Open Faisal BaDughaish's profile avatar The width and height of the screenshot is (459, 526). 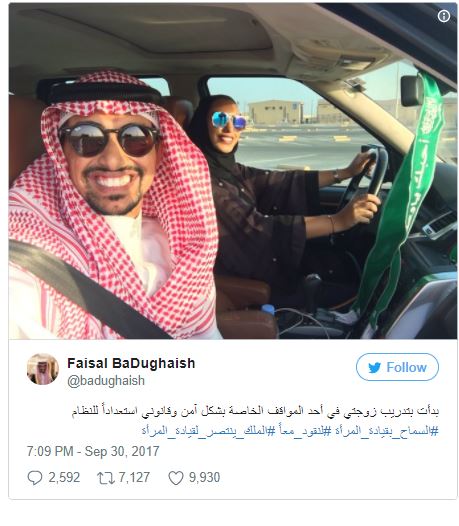43,369
